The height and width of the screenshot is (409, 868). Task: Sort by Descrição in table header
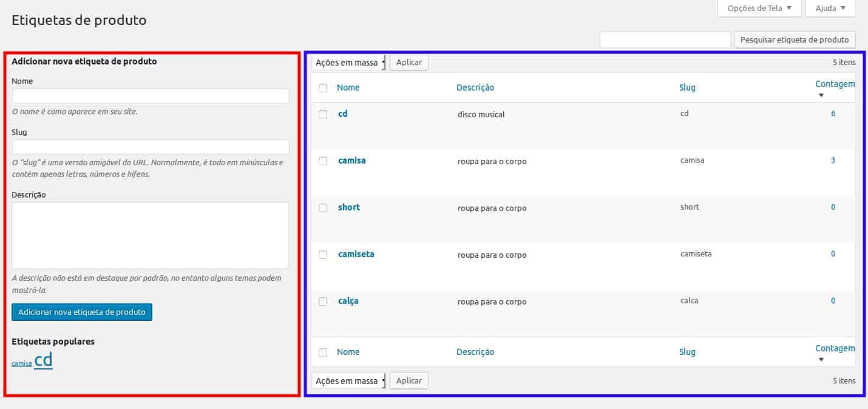[x=475, y=88]
